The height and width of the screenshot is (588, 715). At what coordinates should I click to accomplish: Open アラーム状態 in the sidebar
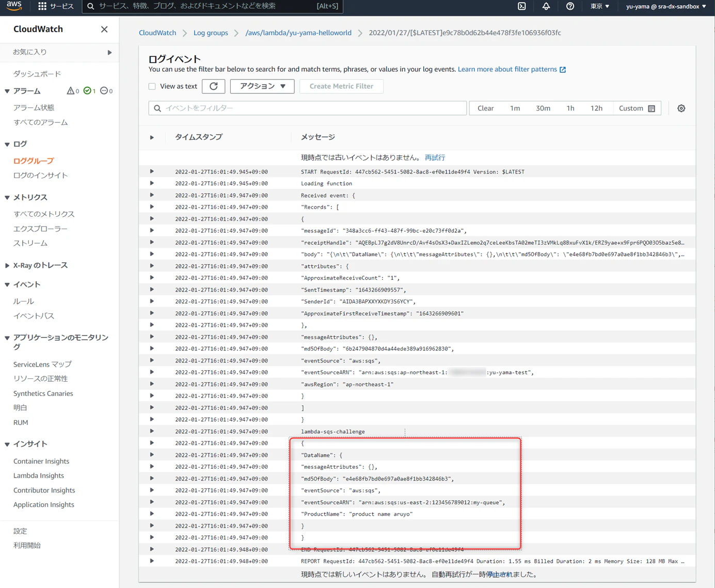[34, 107]
